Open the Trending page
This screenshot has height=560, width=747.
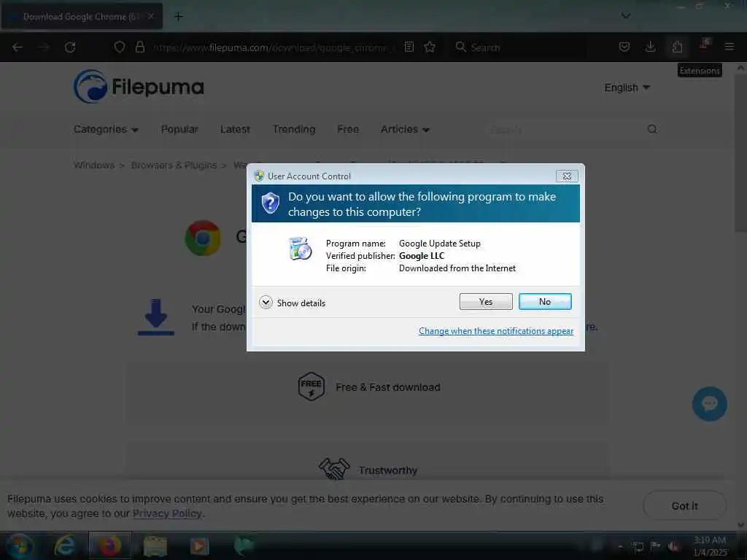[294, 130]
